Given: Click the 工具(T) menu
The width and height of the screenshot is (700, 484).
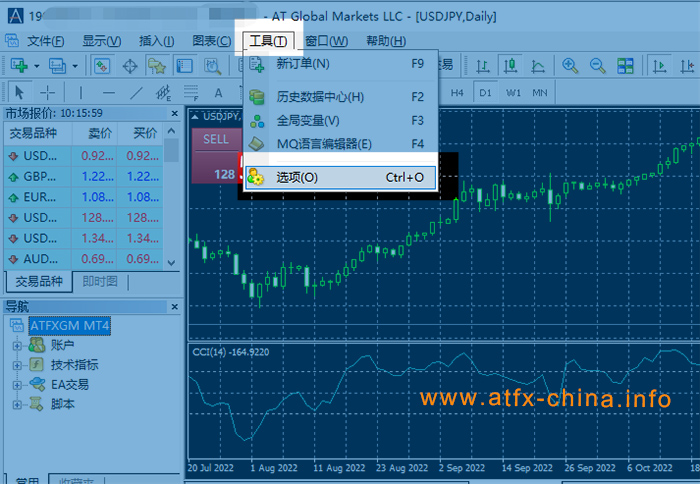Looking at the screenshot, I should tap(268, 41).
